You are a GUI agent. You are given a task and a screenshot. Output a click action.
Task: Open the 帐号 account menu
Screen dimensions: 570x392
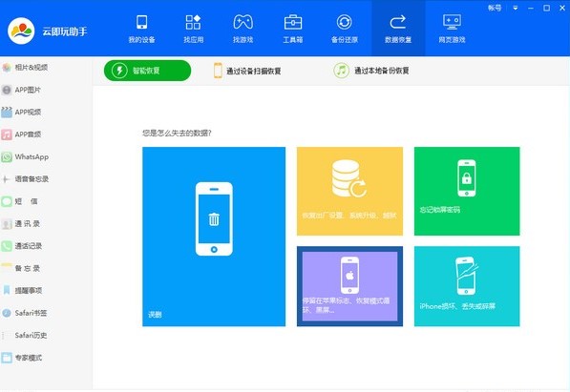tap(495, 8)
